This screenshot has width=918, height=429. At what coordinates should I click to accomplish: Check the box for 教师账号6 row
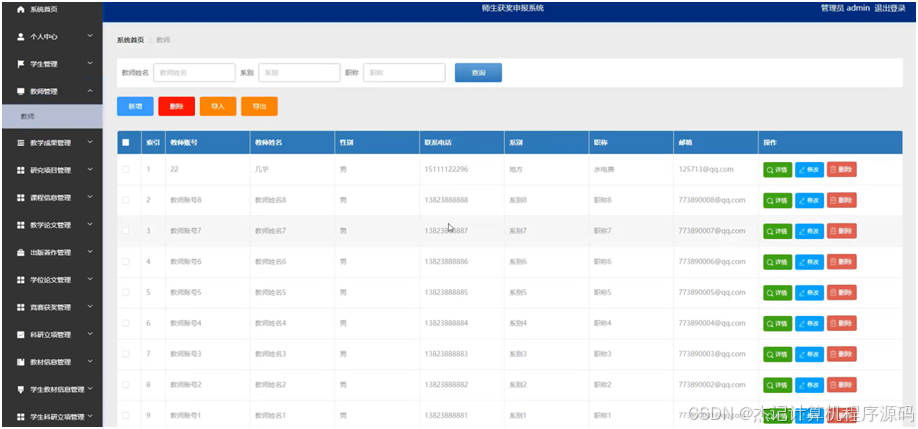coord(126,262)
